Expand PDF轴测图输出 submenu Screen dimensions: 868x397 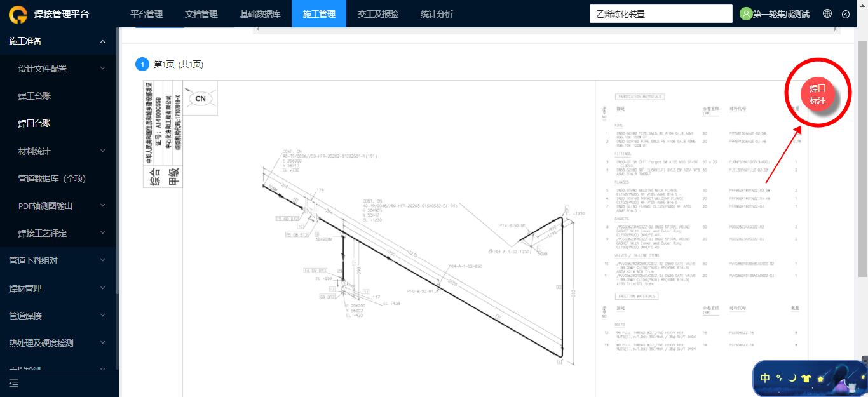click(x=57, y=206)
